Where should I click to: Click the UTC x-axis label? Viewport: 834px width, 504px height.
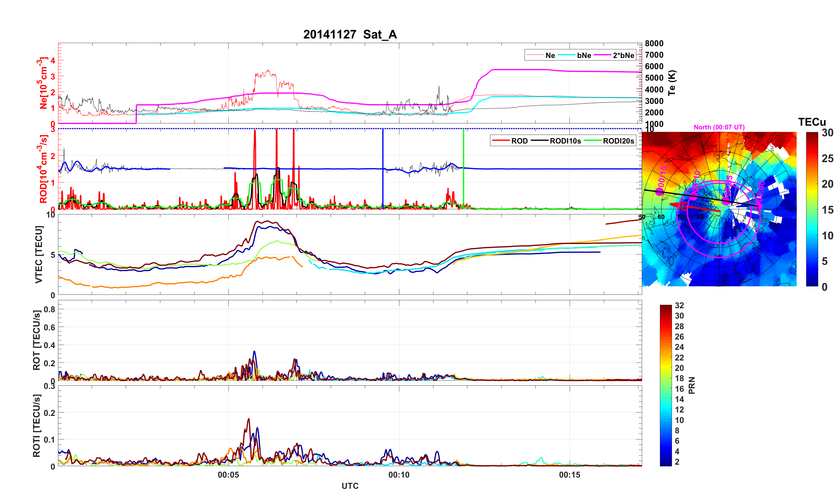click(x=350, y=486)
